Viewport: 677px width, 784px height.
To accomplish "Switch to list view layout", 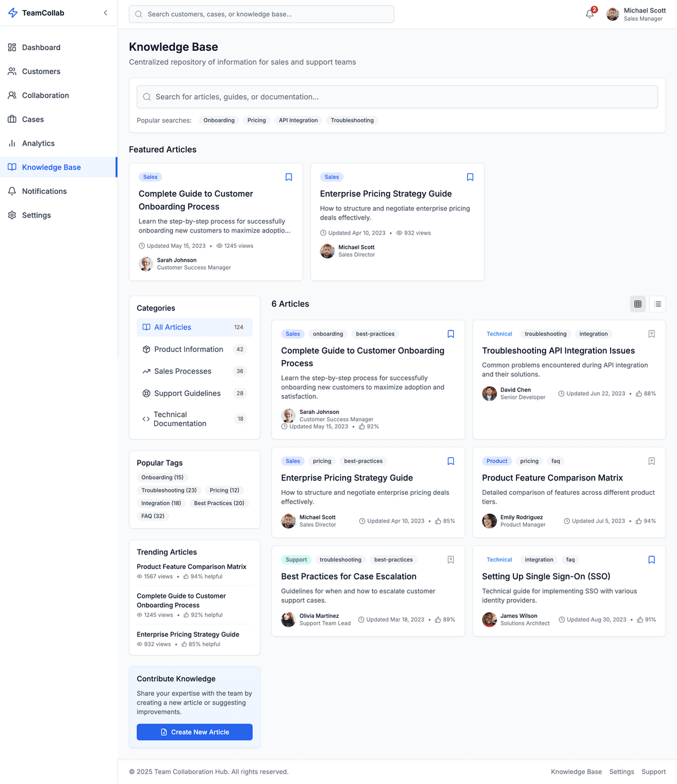I will click(x=658, y=304).
